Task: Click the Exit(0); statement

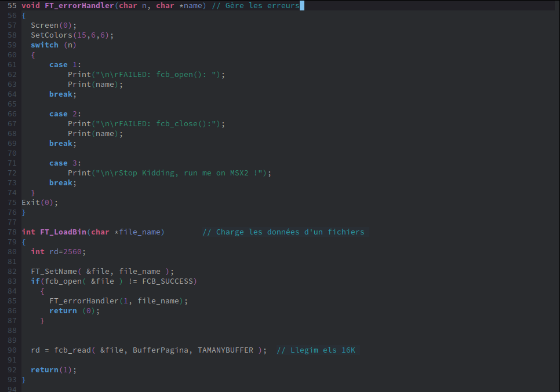Action: click(39, 203)
